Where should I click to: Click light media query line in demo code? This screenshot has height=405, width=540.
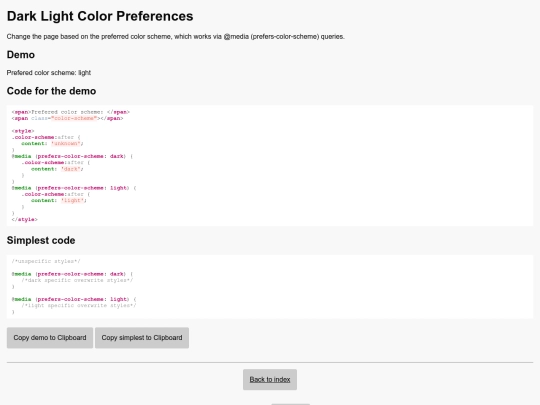tap(74, 188)
